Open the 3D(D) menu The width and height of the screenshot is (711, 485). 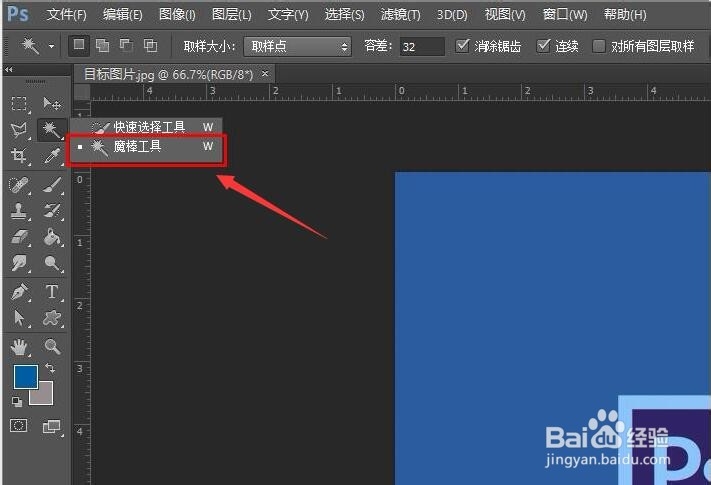[452, 15]
